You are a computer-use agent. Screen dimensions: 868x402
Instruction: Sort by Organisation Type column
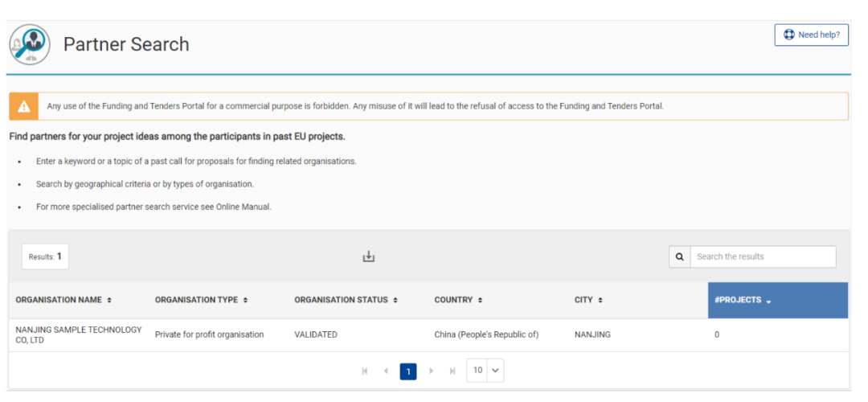point(201,300)
